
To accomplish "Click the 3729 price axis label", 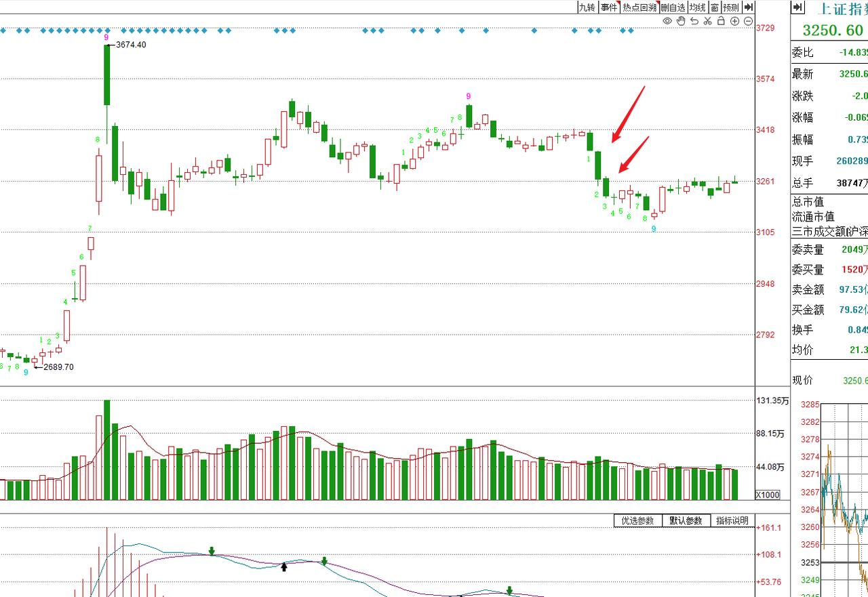I will tap(766, 28).
